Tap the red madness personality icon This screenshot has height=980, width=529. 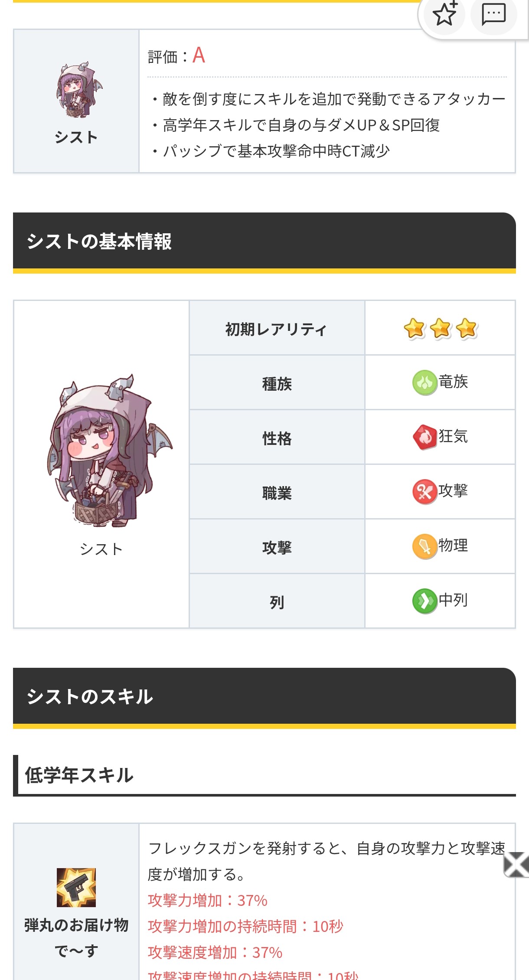pos(425,437)
